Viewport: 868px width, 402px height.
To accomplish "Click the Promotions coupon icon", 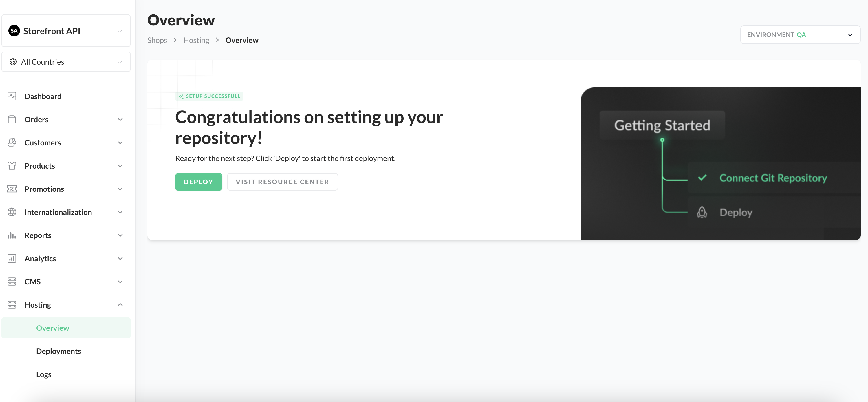I will (x=12, y=189).
